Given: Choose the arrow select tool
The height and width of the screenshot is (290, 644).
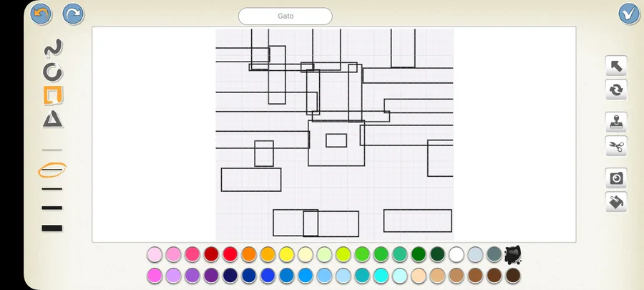Looking at the screenshot, I should point(616,66).
